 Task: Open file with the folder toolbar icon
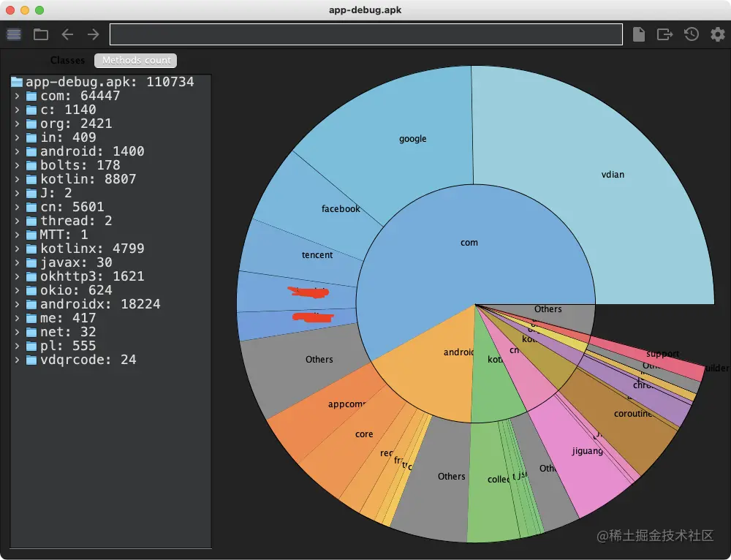(40, 34)
